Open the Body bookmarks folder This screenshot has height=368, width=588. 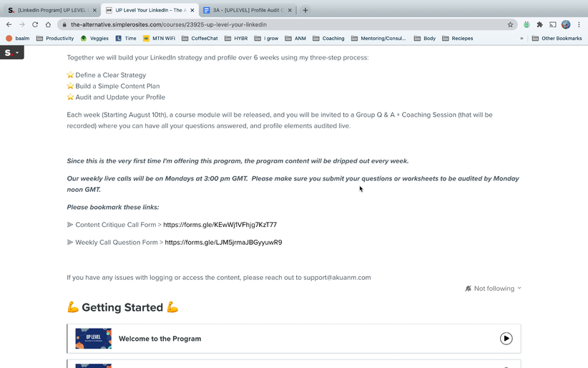click(x=424, y=38)
